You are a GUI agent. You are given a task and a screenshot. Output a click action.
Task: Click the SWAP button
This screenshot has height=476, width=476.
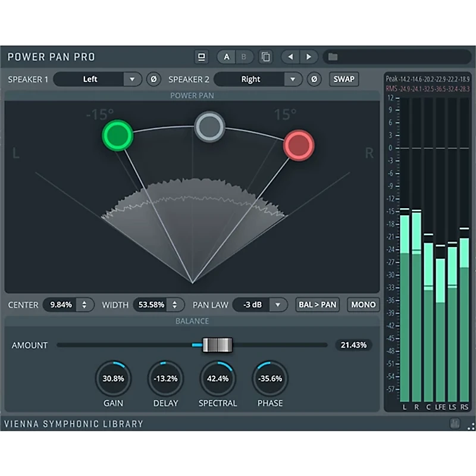[343, 79]
